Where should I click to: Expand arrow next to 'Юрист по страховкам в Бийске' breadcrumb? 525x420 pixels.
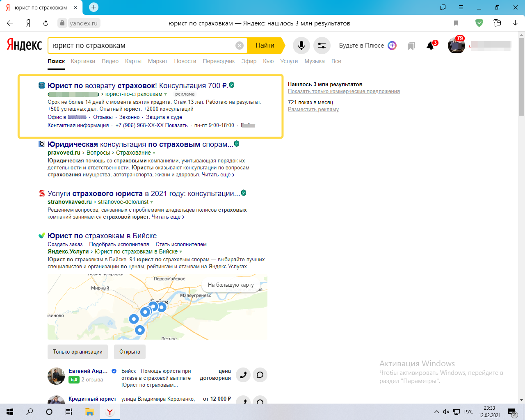[181, 252]
